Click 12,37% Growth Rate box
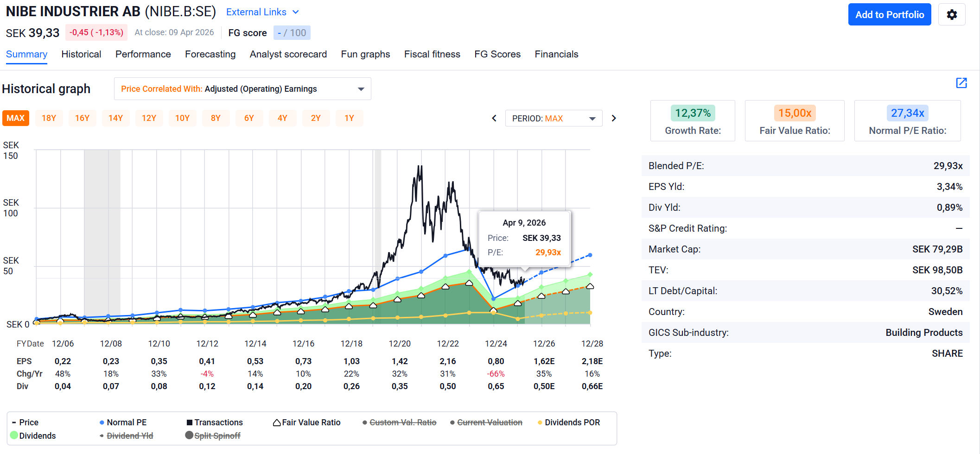Screen dimensions: 980x454 coord(693,121)
